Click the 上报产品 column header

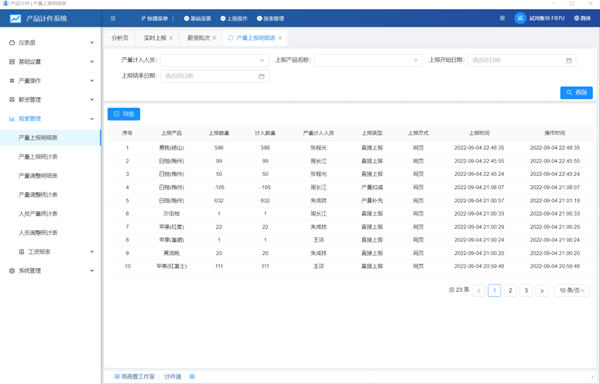(171, 133)
